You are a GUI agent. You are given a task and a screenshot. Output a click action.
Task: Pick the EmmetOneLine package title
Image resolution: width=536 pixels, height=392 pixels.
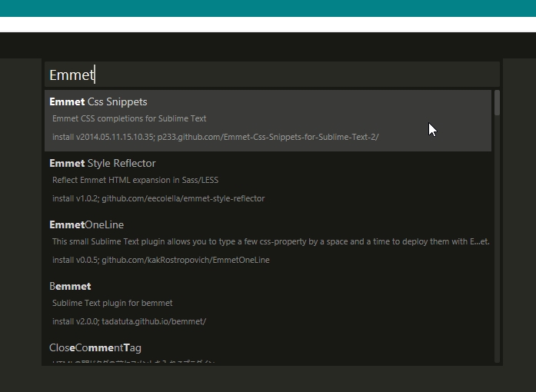click(x=86, y=224)
